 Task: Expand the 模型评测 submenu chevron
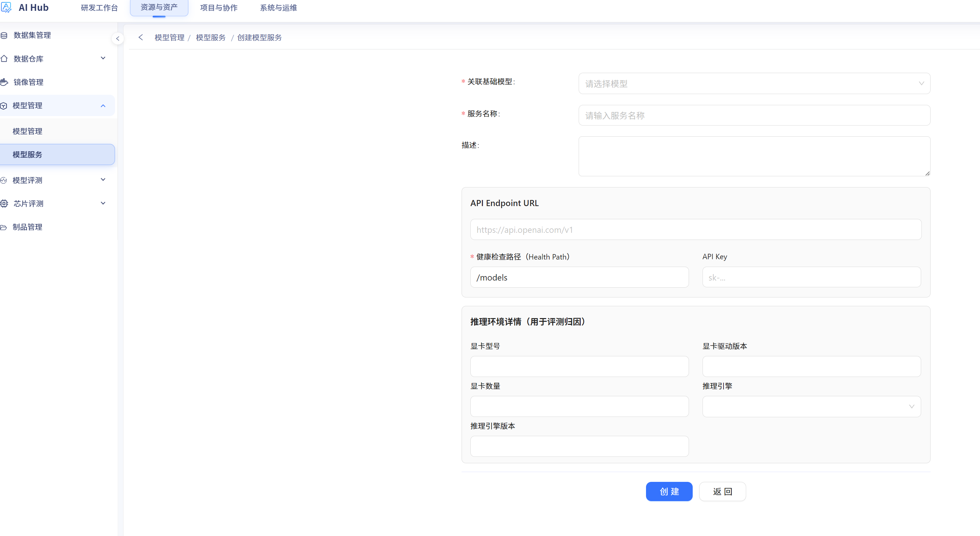(103, 180)
